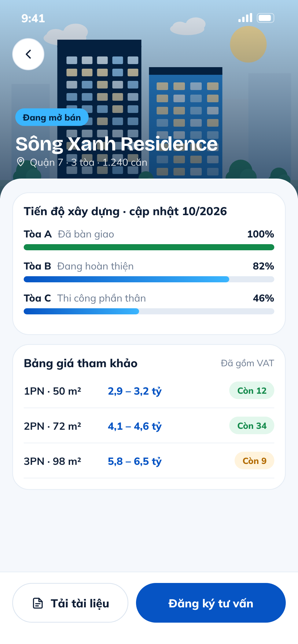The width and height of the screenshot is (298, 644).
Task: Select the 2PN · 72 m² price row
Action: click(x=149, y=426)
